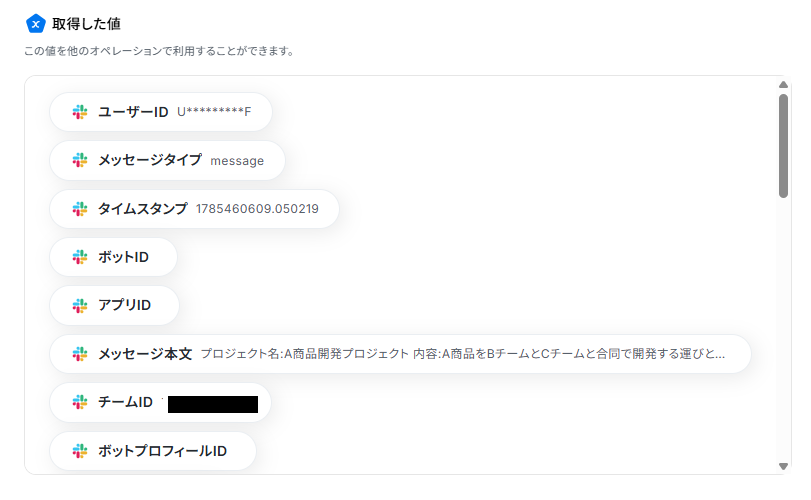Select the ユーザーID value chip
Screen dimensions: 811x500
click(161, 112)
